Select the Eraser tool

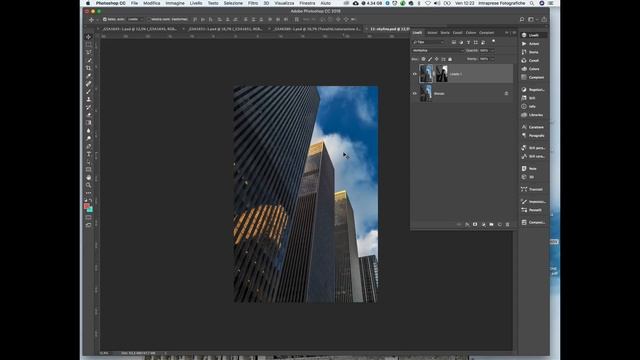pyautogui.click(x=89, y=115)
